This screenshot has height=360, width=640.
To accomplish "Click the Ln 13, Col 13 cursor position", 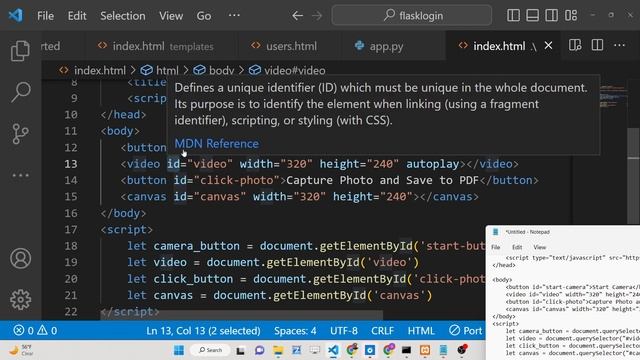I will [x=203, y=331].
